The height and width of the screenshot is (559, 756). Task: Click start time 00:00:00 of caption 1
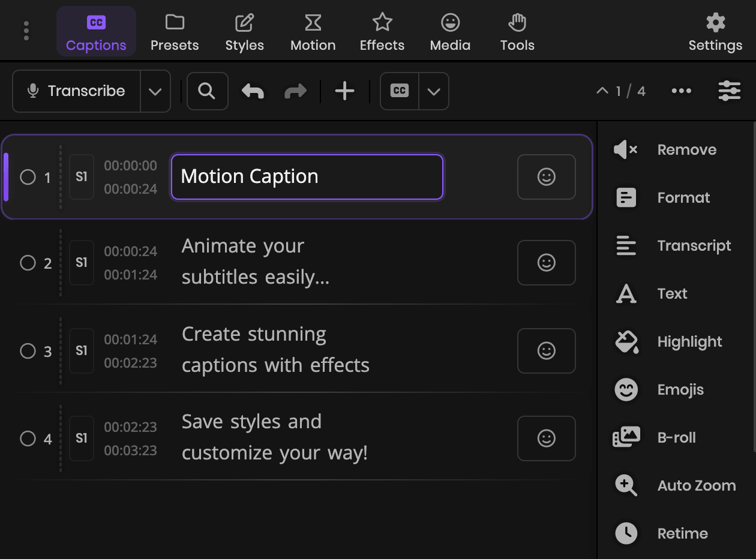point(131,166)
